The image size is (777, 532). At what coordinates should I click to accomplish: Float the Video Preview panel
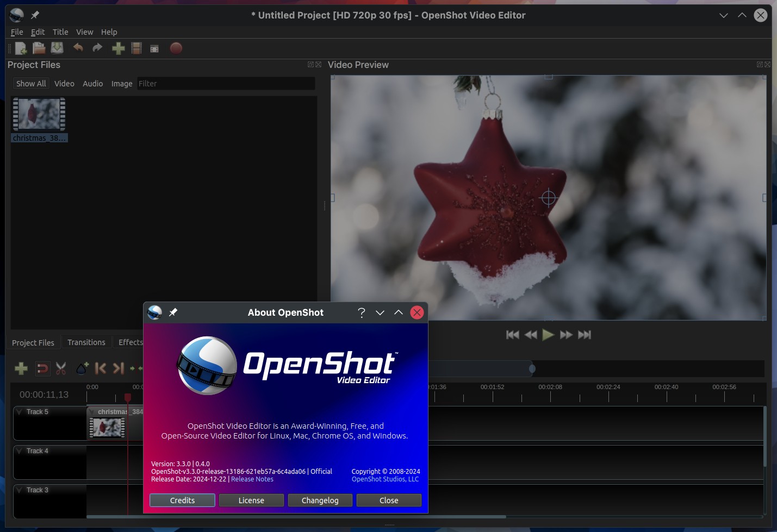(760, 65)
